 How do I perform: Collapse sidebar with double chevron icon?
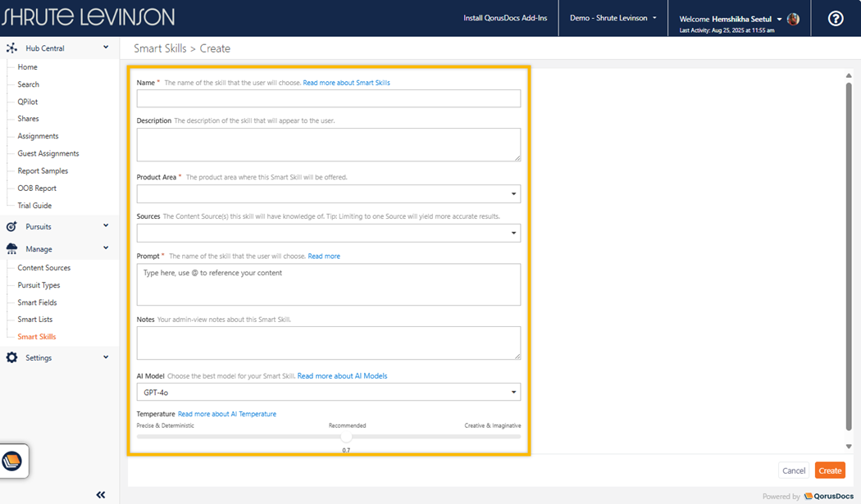pos(101,494)
